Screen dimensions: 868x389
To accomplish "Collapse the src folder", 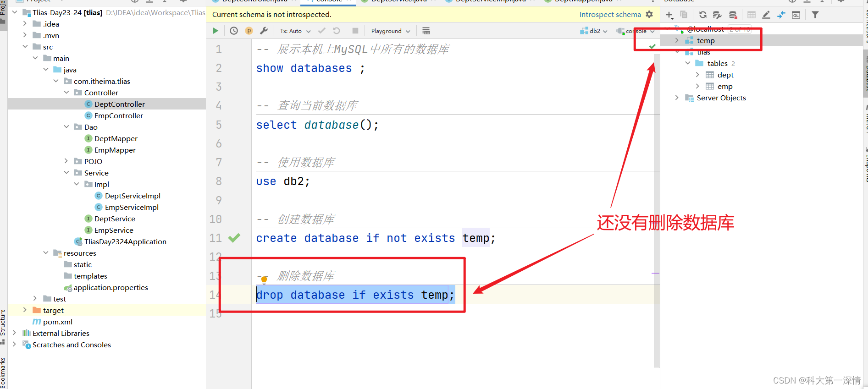I will [25, 46].
